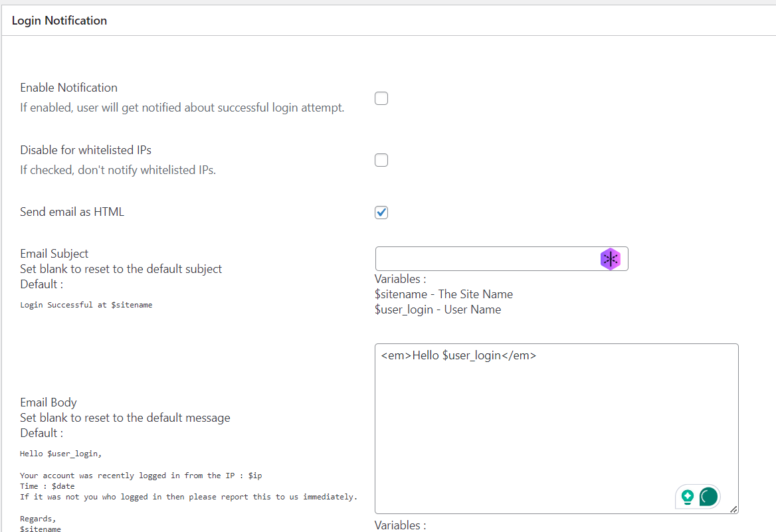Screen dimensions: 776x532
Task: Click the Email Subject label
Action: pyautogui.click(x=54, y=253)
